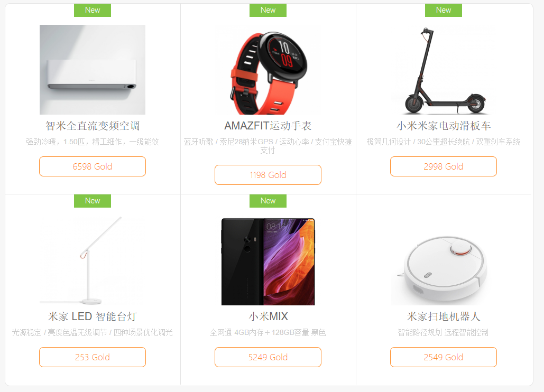
Task: Open the AMAZFIT sports watch image
Action: [x=268, y=69]
